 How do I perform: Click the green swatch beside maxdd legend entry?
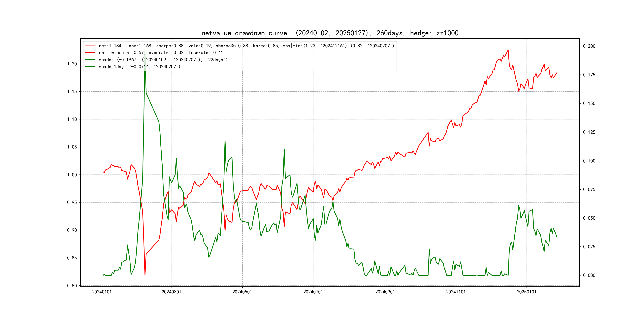coord(90,60)
